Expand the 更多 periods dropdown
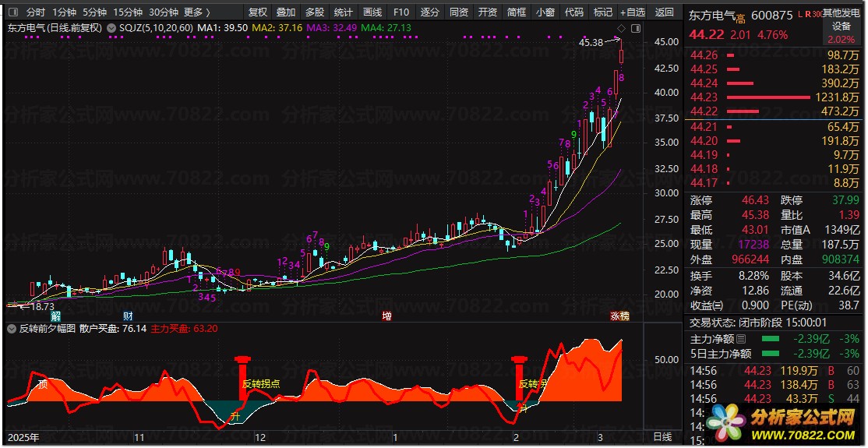This screenshot has height=448, width=868. coord(196,12)
